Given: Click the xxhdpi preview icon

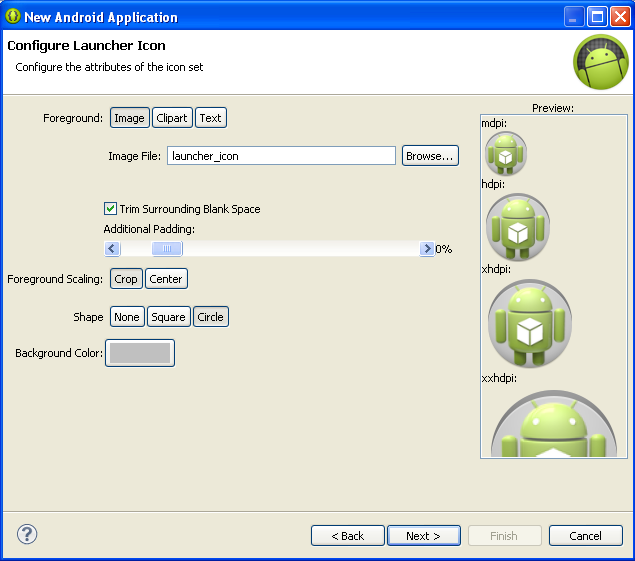Looking at the screenshot, I should coord(554,423).
